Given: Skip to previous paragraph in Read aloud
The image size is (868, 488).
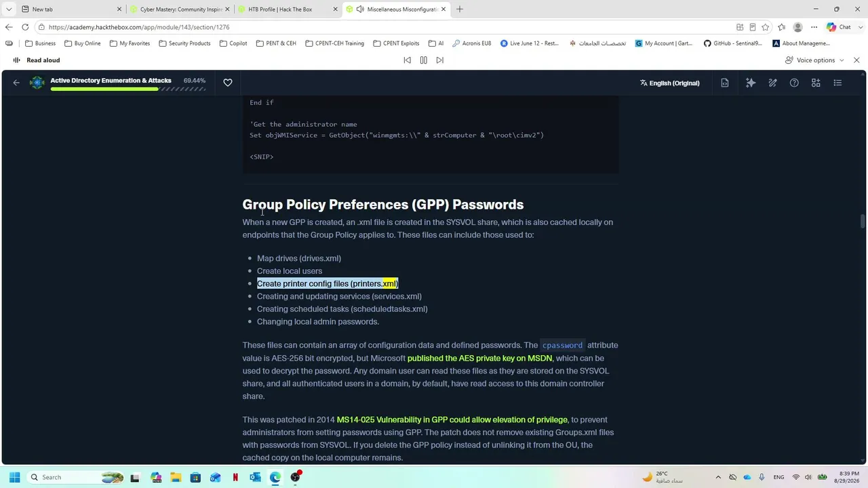Looking at the screenshot, I should tap(407, 60).
